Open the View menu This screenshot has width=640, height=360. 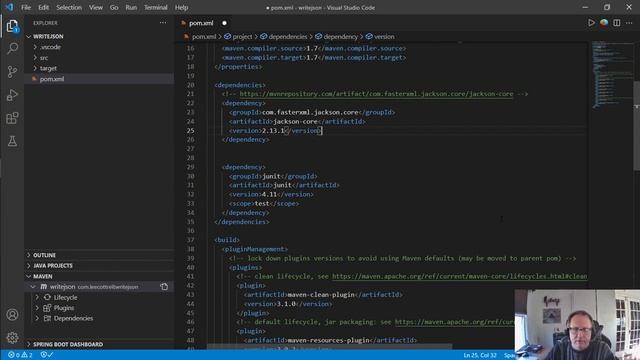(x=96, y=7)
